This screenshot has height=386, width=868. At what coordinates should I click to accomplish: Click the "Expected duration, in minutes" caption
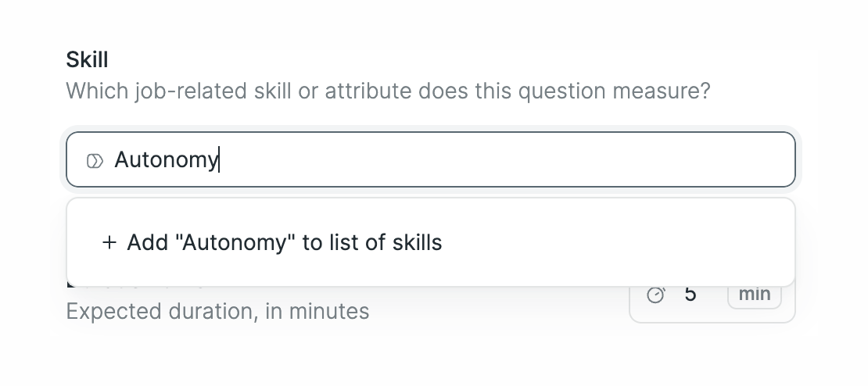(x=217, y=312)
